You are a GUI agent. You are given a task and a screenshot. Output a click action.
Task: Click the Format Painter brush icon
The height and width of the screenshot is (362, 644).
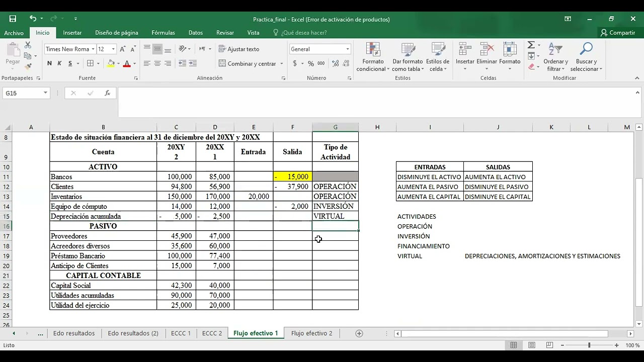coord(28,66)
